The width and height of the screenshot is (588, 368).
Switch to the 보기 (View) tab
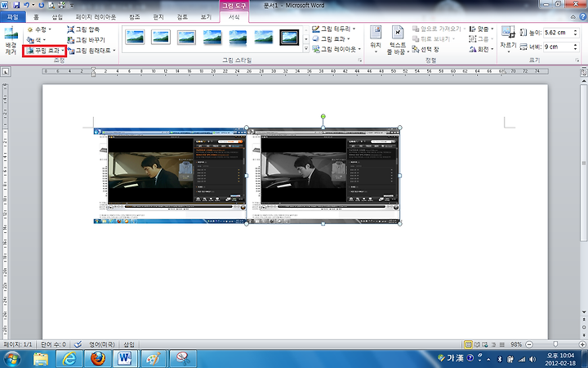(x=206, y=17)
